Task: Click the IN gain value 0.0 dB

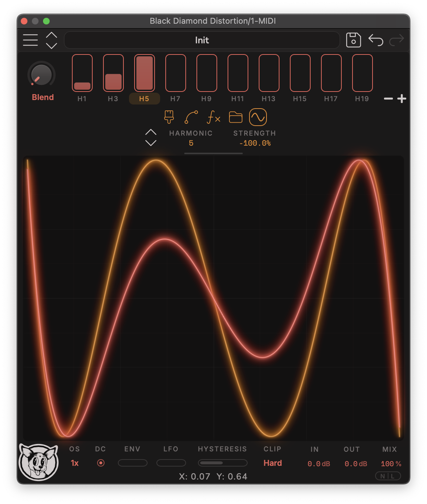Action: [319, 464]
